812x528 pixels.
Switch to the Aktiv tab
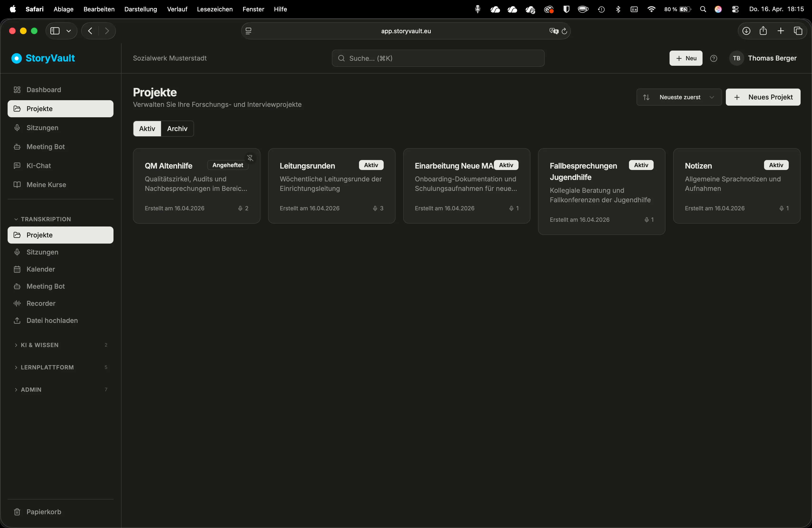[x=147, y=129]
